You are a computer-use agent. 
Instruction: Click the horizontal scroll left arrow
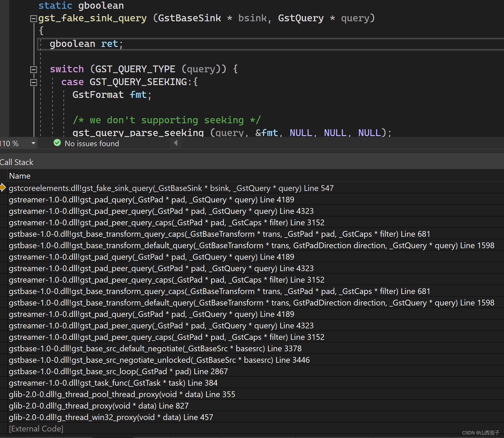click(176, 143)
